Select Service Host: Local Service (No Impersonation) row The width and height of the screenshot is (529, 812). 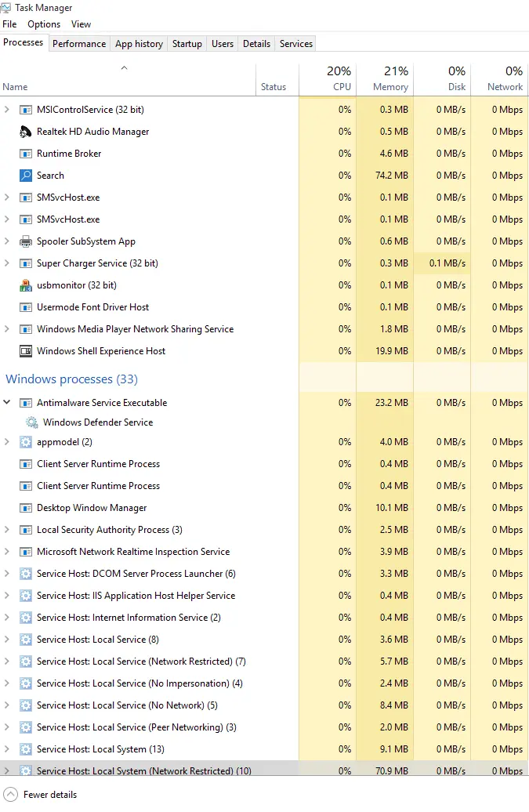pyautogui.click(x=264, y=683)
